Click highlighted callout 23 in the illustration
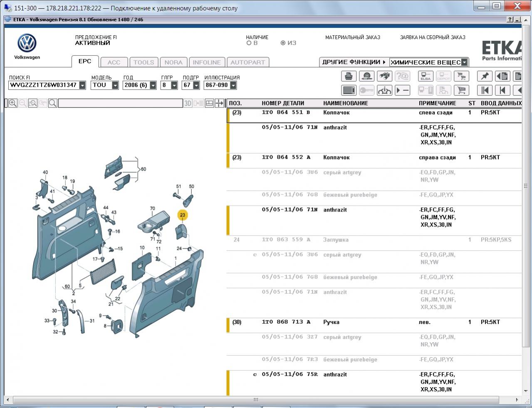Viewport: 532px width, 408px height. click(183, 215)
